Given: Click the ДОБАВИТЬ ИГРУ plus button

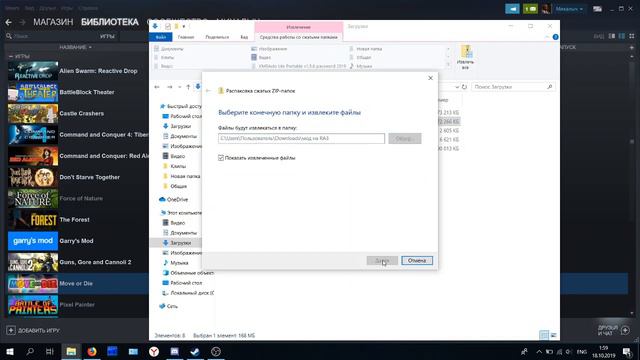Looking at the screenshot, I should point(11,330).
